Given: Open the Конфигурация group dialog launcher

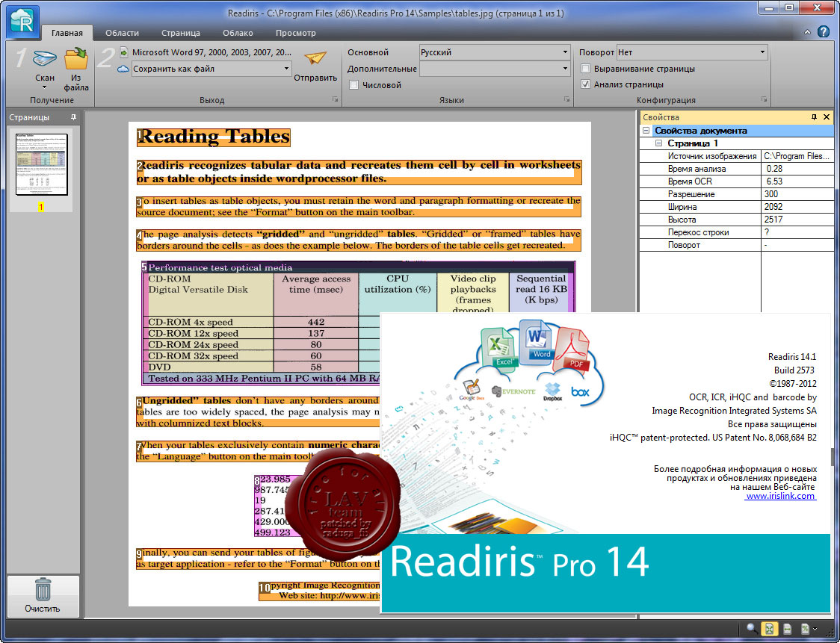Looking at the screenshot, I should pyautogui.click(x=764, y=99).
